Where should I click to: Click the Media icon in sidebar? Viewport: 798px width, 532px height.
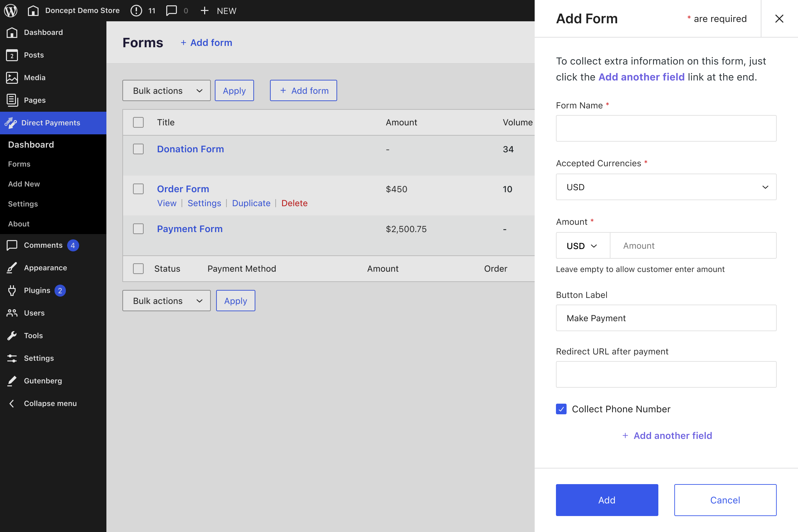[12, 77]
